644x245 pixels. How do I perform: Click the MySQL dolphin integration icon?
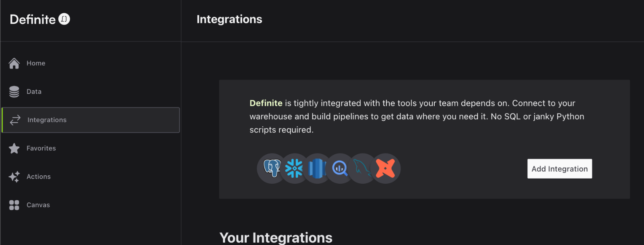coord(362,168)
